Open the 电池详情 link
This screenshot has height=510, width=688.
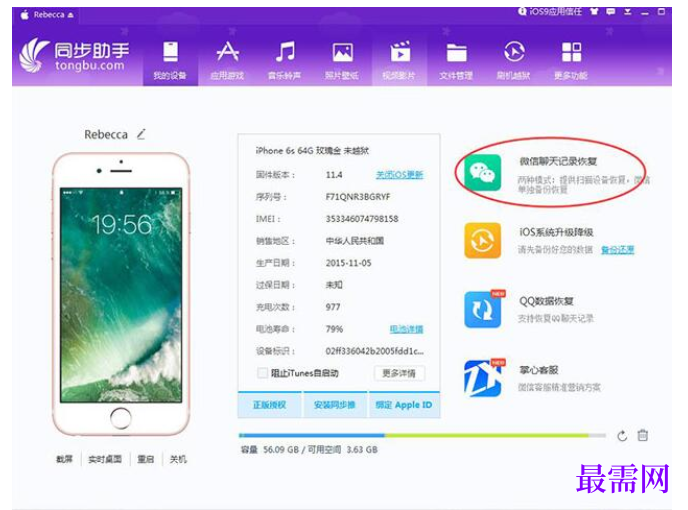[x=406, y=329]
